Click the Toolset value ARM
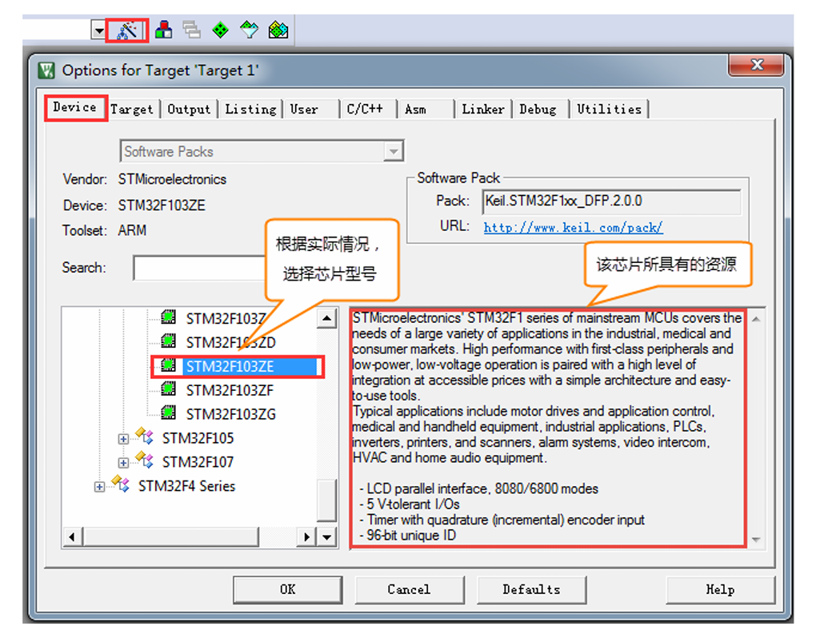 (x=132, y=231)
